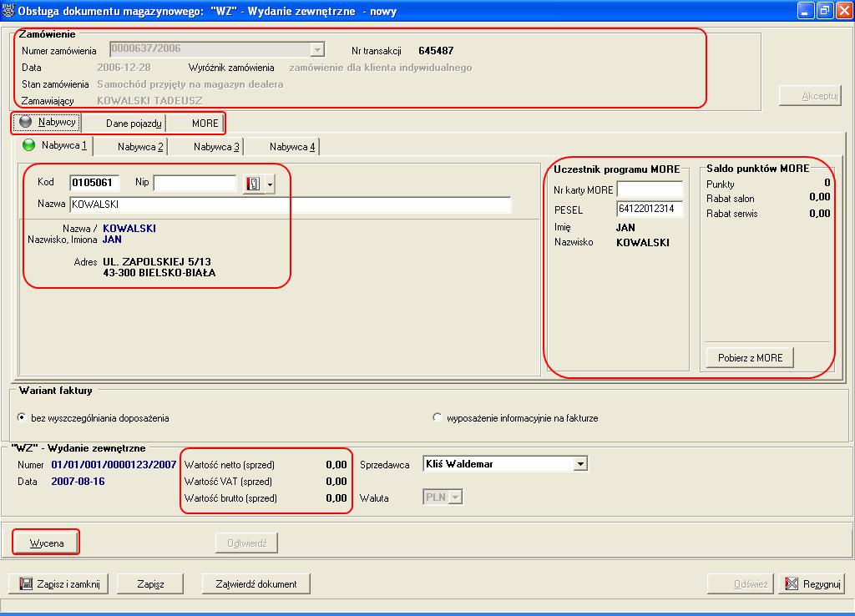
Task: Click the Odśwież button
Action: coord(741,583)
